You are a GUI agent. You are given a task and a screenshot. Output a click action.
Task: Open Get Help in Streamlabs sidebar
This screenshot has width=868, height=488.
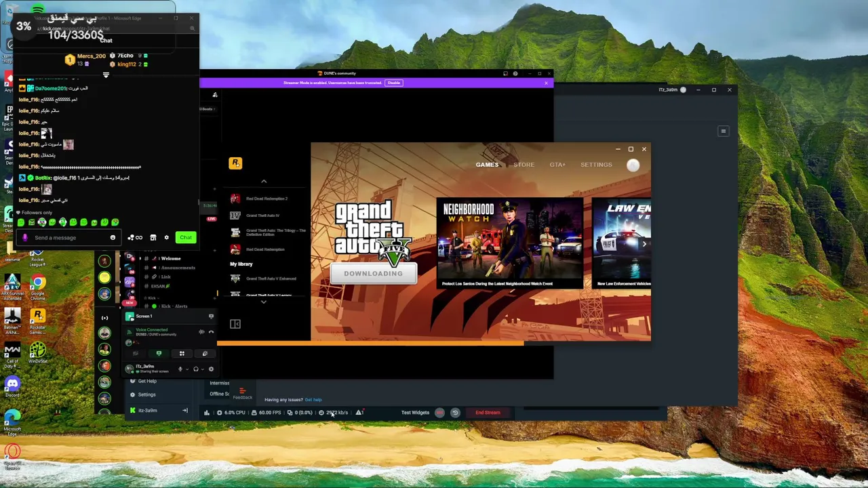point(143,381)
